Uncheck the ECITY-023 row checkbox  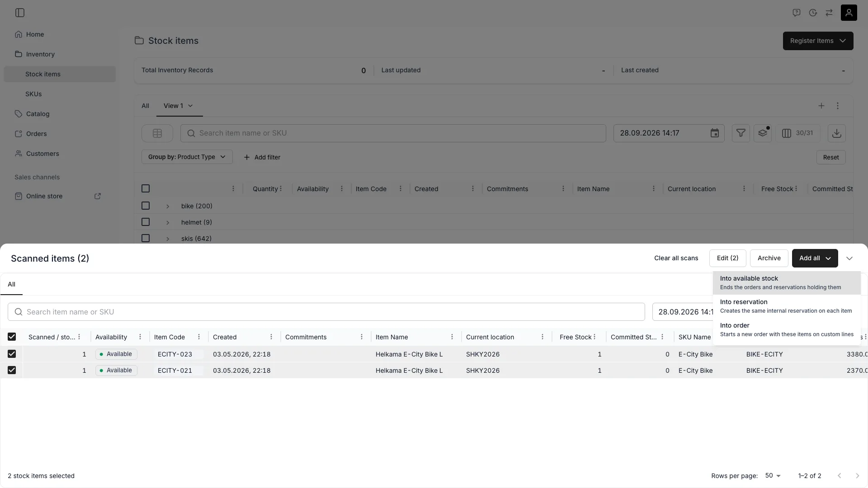[12, 354]
